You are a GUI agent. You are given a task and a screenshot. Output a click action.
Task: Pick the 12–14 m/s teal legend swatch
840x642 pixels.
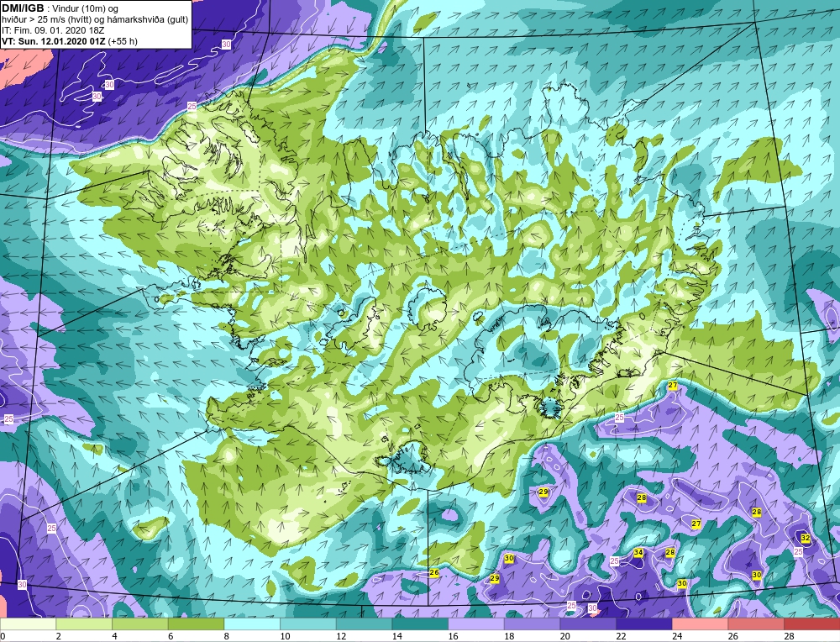[x=364, y=624]
